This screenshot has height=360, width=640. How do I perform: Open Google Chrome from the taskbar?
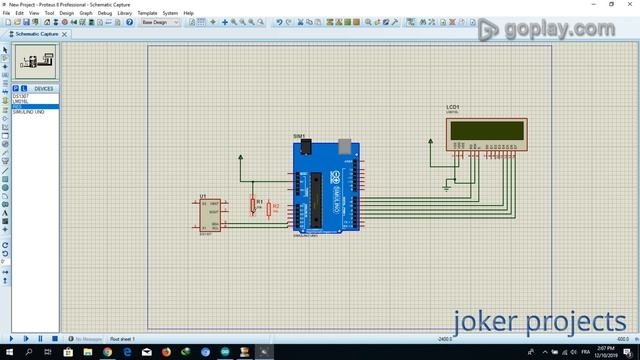click(107, 352)
